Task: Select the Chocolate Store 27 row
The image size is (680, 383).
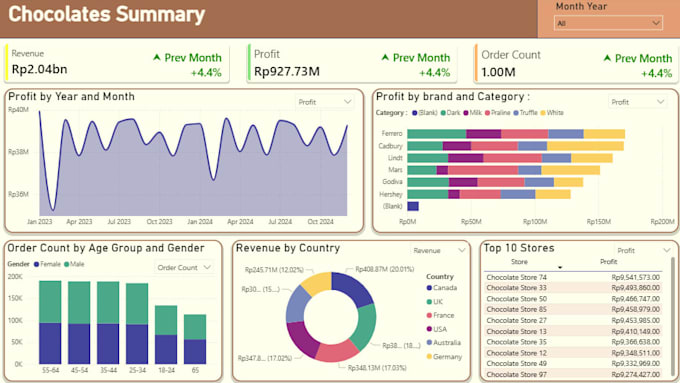Action: coord(573,321)
